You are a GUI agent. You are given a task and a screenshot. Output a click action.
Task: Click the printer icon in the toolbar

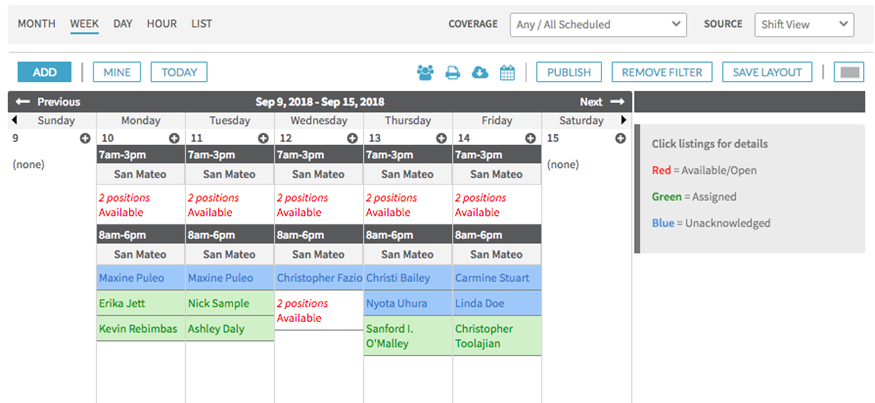(x=453, y=73)
